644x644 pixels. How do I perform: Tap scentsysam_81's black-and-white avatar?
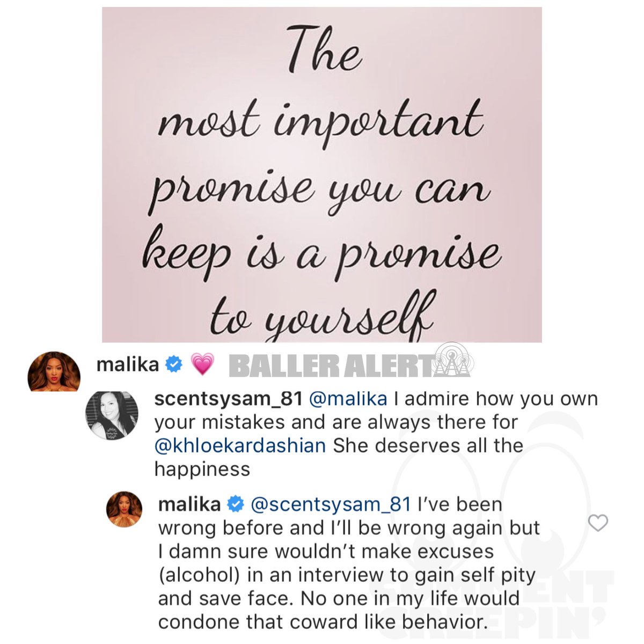(x=112, y=416)
